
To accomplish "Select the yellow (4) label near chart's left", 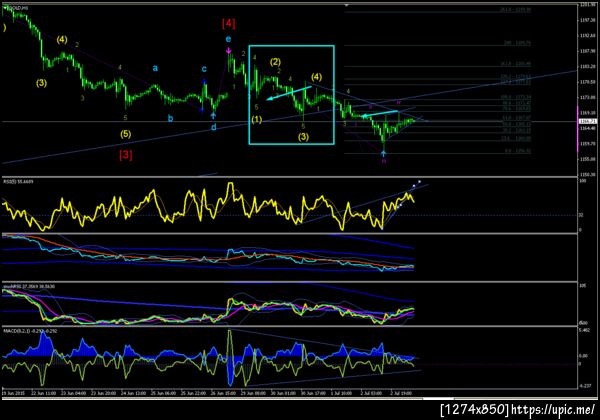I will click(62, 39).
